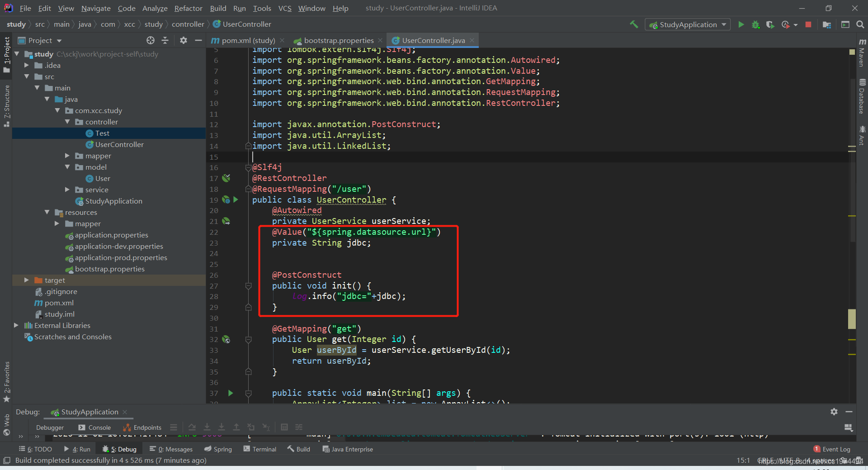Start debugging with the bug icon
Viewport: 868px width, 470px height.
(755, 24)
